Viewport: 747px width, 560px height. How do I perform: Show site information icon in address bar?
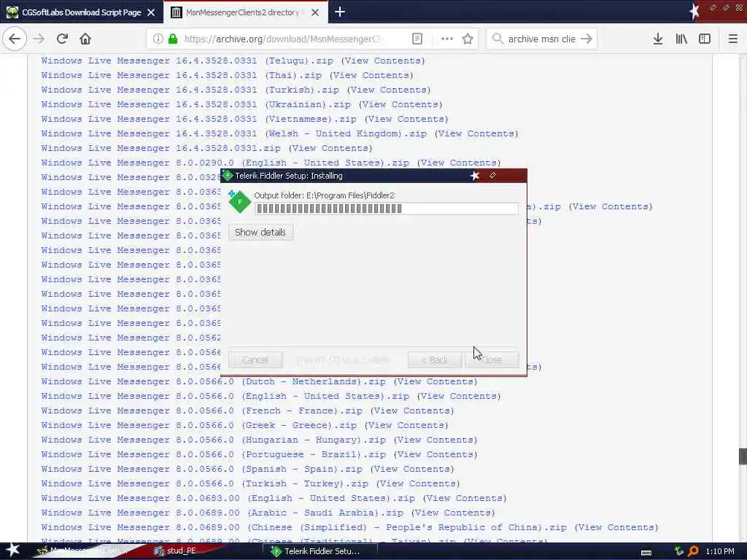point(158,39)
